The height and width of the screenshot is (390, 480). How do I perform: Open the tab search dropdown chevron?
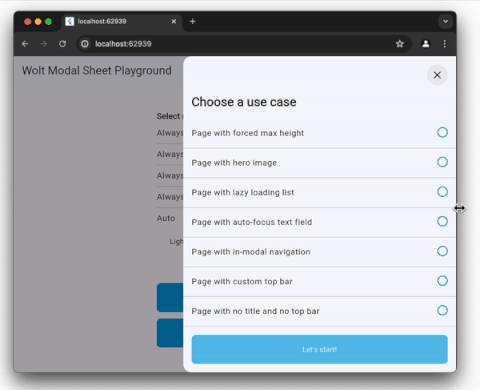point(445,21)
